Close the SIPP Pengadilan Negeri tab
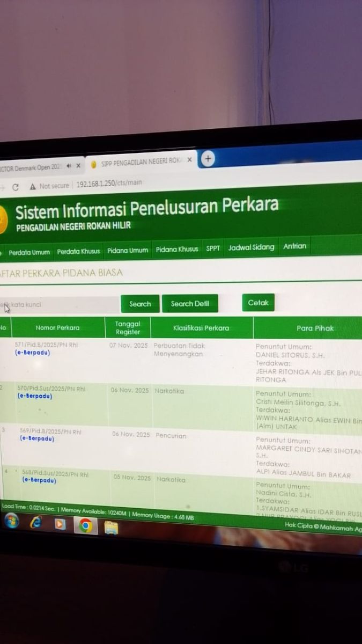Viewport: 362px width, 644px height. pos(189,160)
